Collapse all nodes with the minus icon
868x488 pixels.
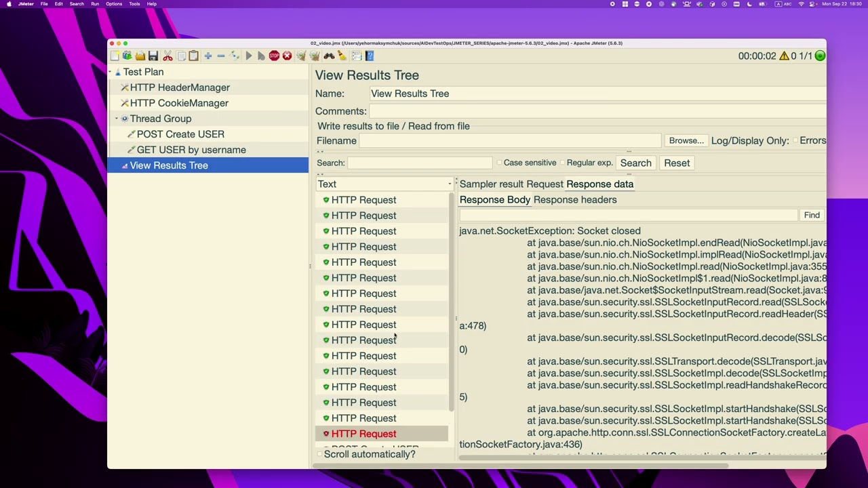[221, 56]
